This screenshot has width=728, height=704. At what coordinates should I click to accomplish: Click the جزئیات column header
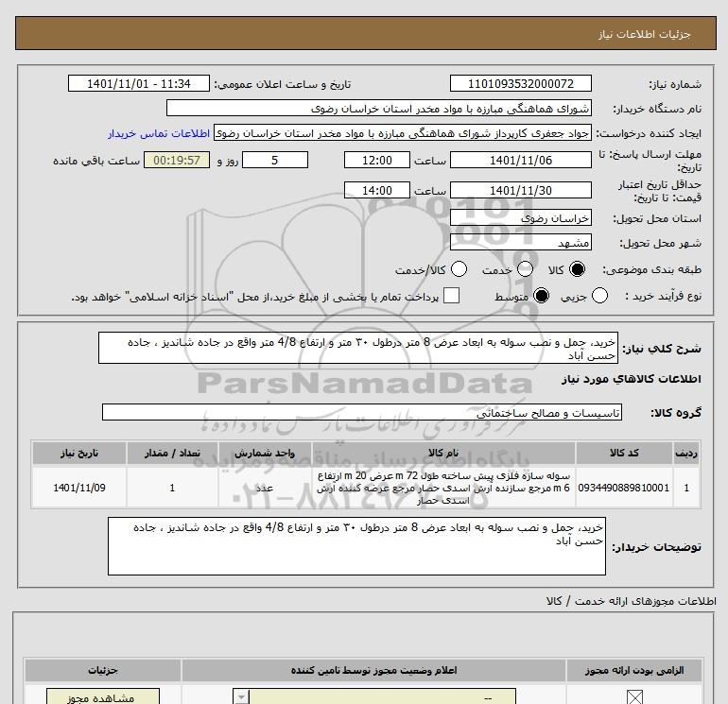[x=103, y=670]
